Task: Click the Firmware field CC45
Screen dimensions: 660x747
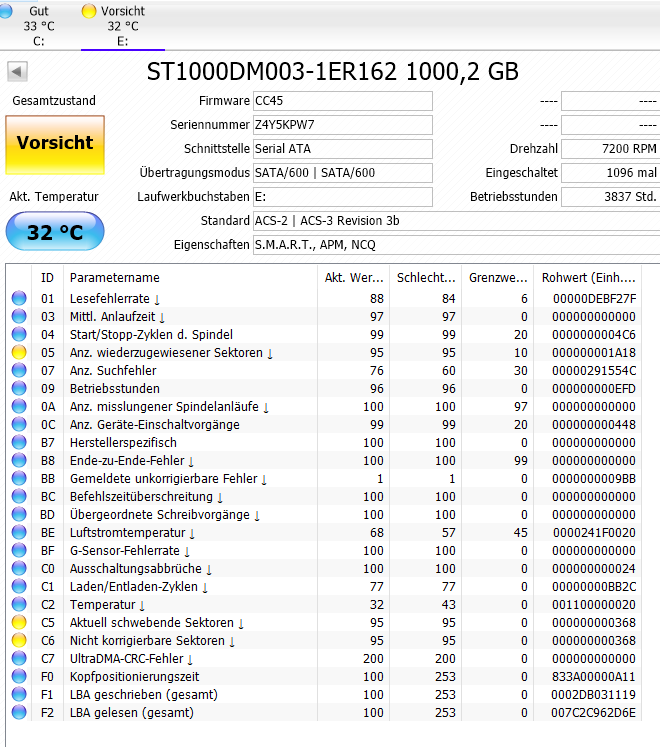Action: pyautogui.click(x=343, y=101)
